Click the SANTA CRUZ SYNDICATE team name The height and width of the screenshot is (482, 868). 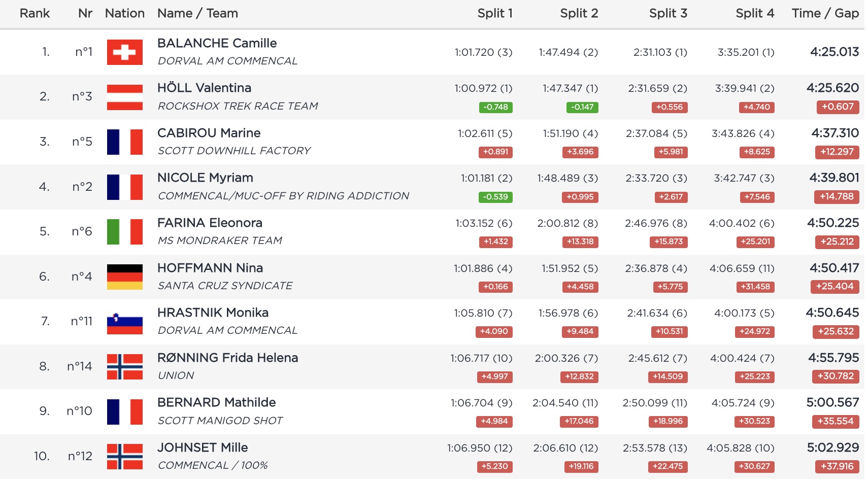[x=225, y=286]
